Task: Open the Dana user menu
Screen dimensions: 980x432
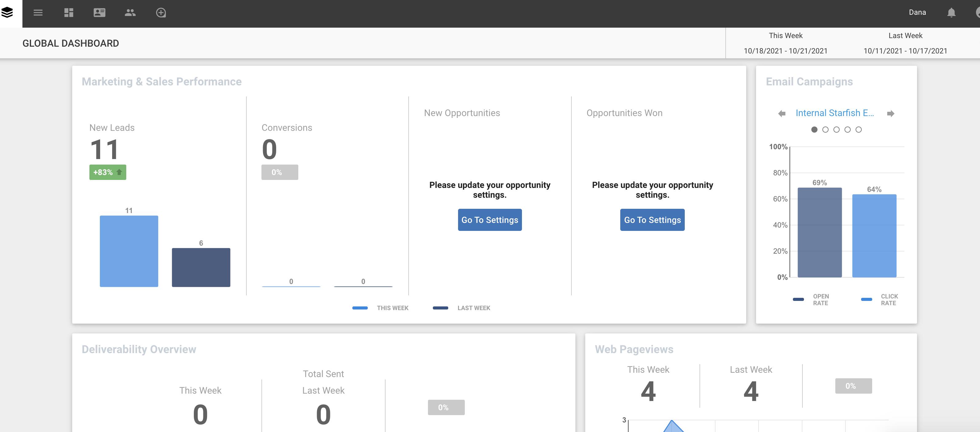Action: pyautogui.click(x=917, y=13)
